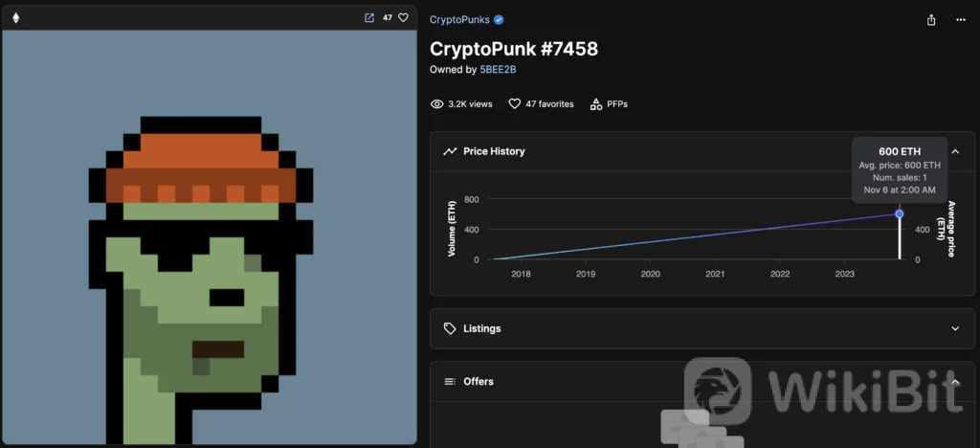Expand the Listings section with its chevron
The image size is (980, 448).
[x=954, y=328]
